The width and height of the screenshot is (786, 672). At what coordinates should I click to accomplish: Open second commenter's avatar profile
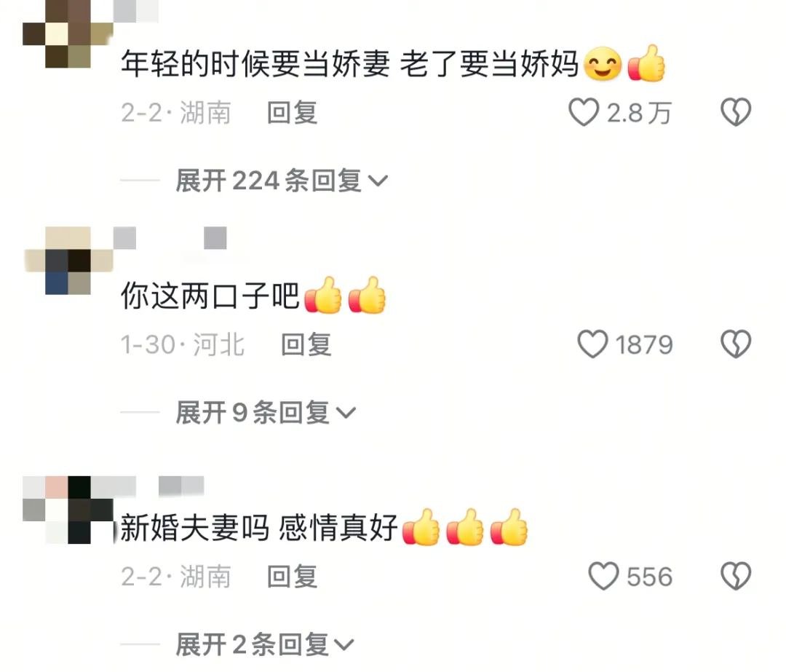pyautogui.click(x=68, y=260)
